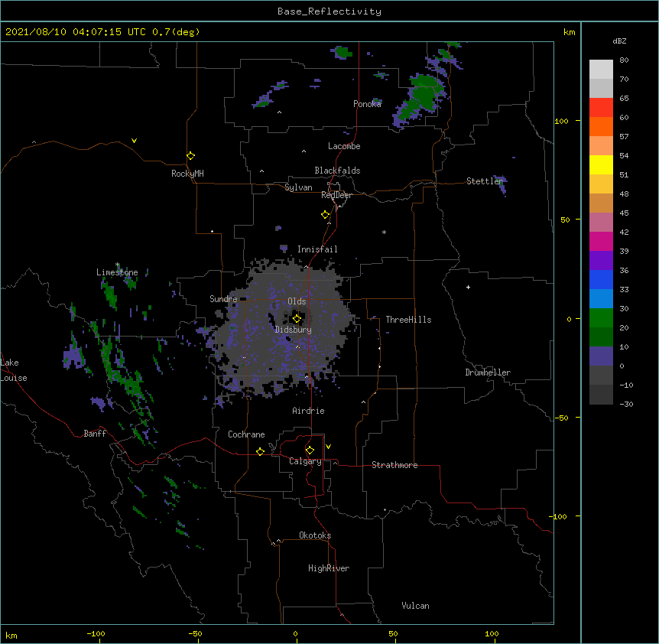Click the Calgary city label

point(305,461)
